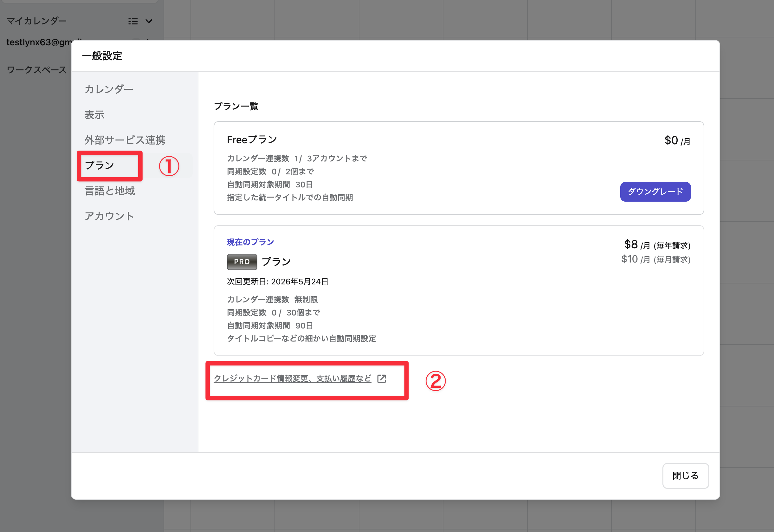The height and width of the screenshot is (532, 774).
Task: Click the 一般設定 dialog title
Action: (102, 56)
